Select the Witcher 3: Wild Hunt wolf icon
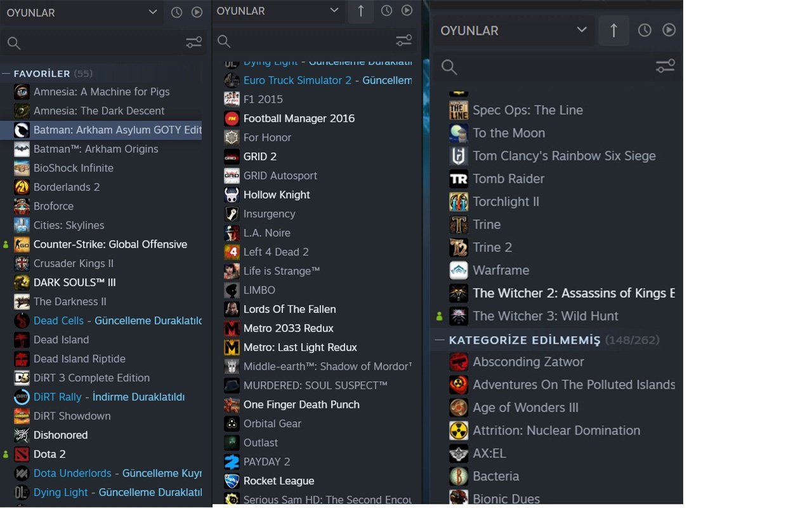Viewport: 812px width, 508px height. click(x=459, y=316)
